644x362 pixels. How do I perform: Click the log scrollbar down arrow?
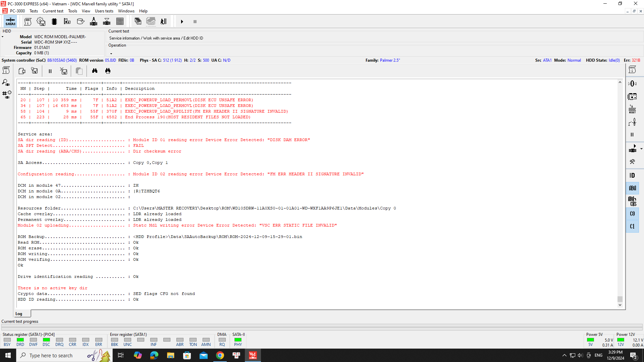pos(620,305)
